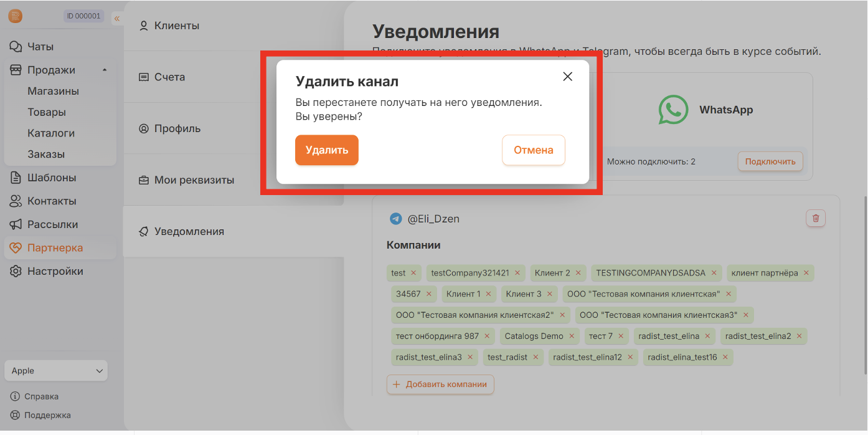Screen dimensions: 868x435
Task: Open Контакты in the sidebar
Action: 52,201
